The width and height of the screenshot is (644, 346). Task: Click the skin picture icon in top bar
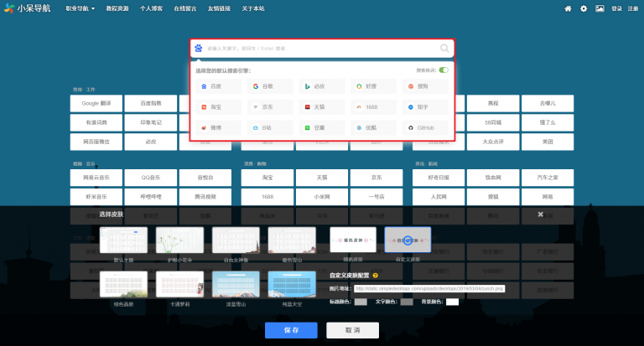click(600, 8)
